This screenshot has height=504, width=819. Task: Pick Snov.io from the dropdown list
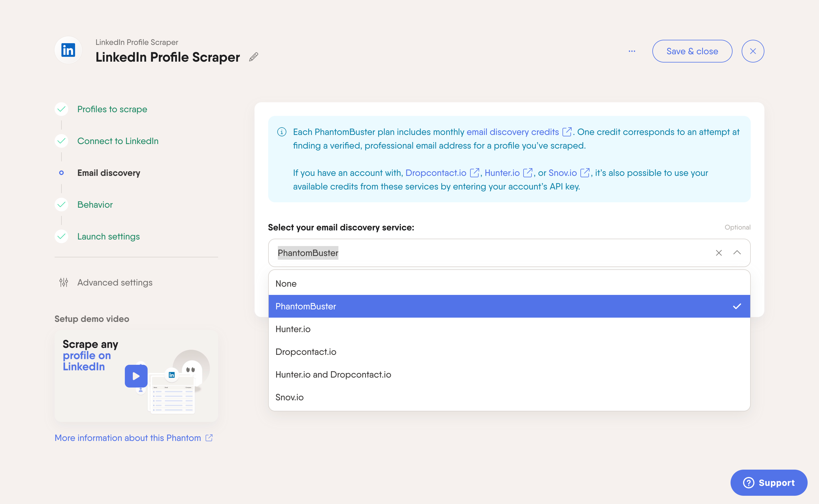point(509,397)
